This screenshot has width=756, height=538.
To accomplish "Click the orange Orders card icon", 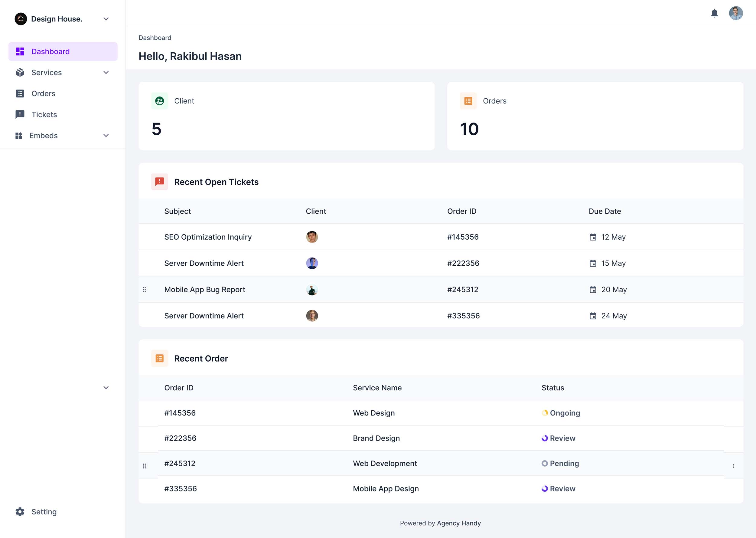I will pos(468,101).
